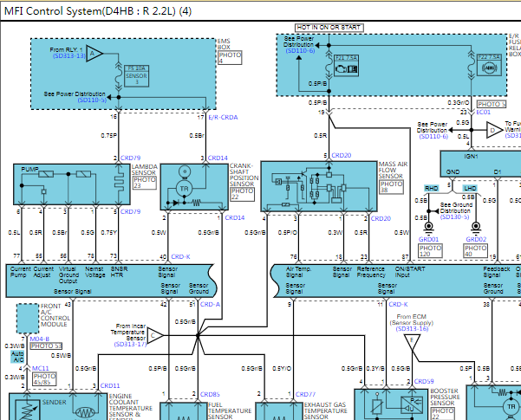Image resolution: width=521 pixels, height=420 pixels.
Task: Open the SD313-16 sensor supply link
Action: click(412, 329)
